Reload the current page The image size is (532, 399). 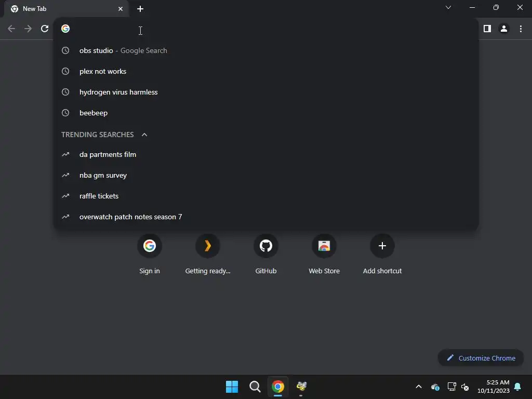[45, 29]
